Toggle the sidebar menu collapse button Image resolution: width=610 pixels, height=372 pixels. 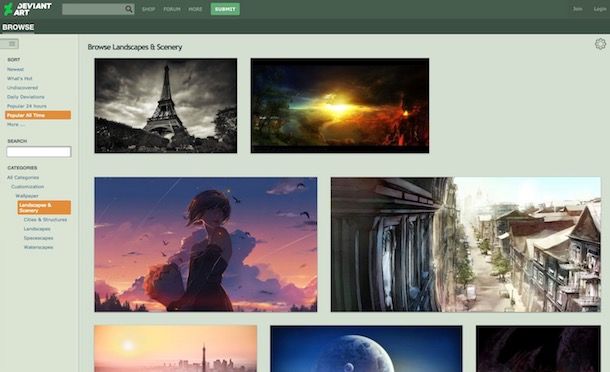tap(10, 44)
